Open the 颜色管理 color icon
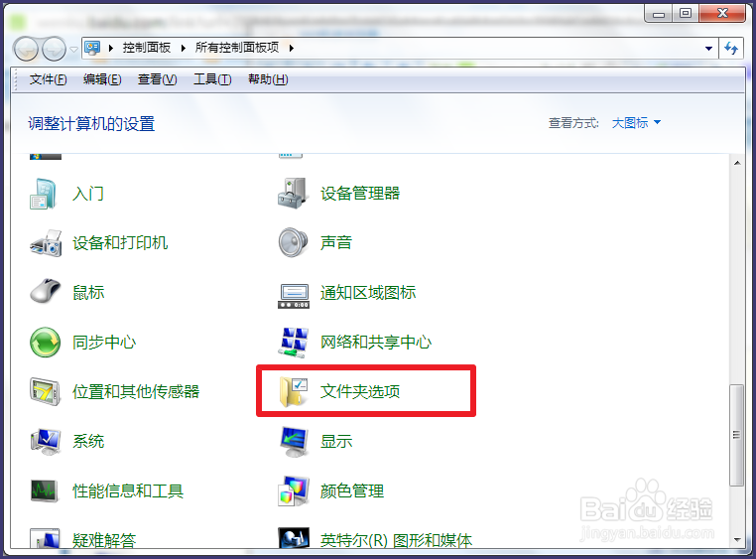Image resolution: width=756 pixels, height=559 pixels. [293, 491]
